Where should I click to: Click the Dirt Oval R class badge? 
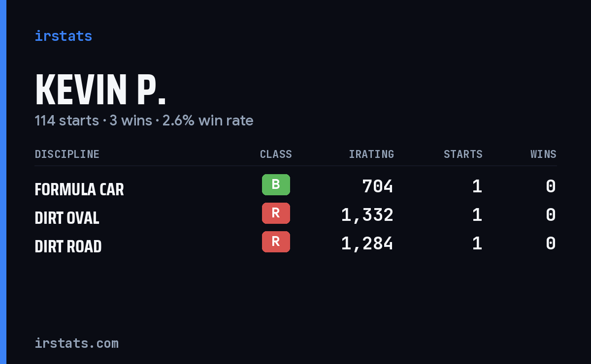pyautogui.click(x=276, y=213)
